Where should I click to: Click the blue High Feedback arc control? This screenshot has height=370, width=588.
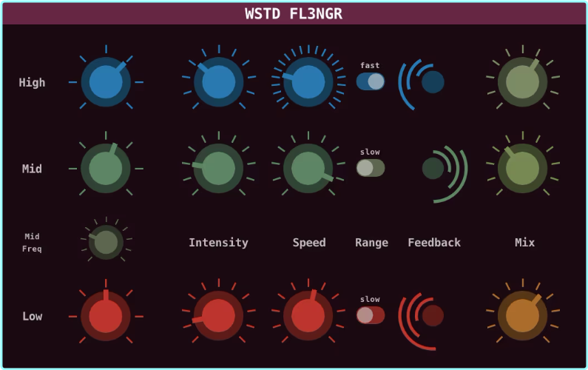(x=432, y=82)
